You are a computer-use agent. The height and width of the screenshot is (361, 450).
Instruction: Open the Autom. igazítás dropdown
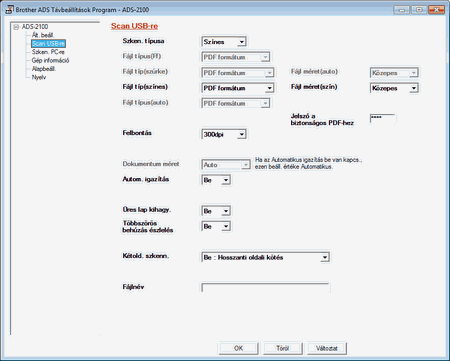[x=216, y=180]
